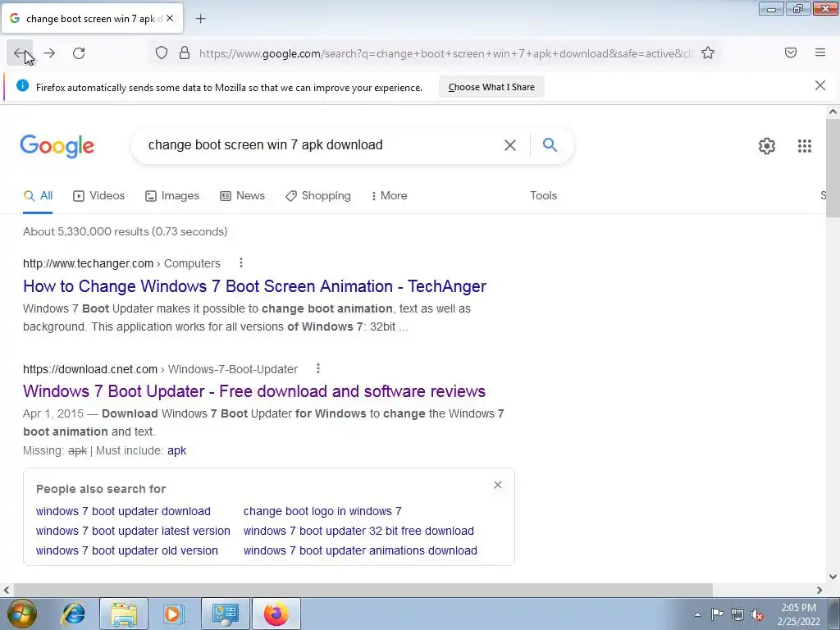Click the vertical scrollbar up arrow
This screenshot has height=630, width=840.
833,112
